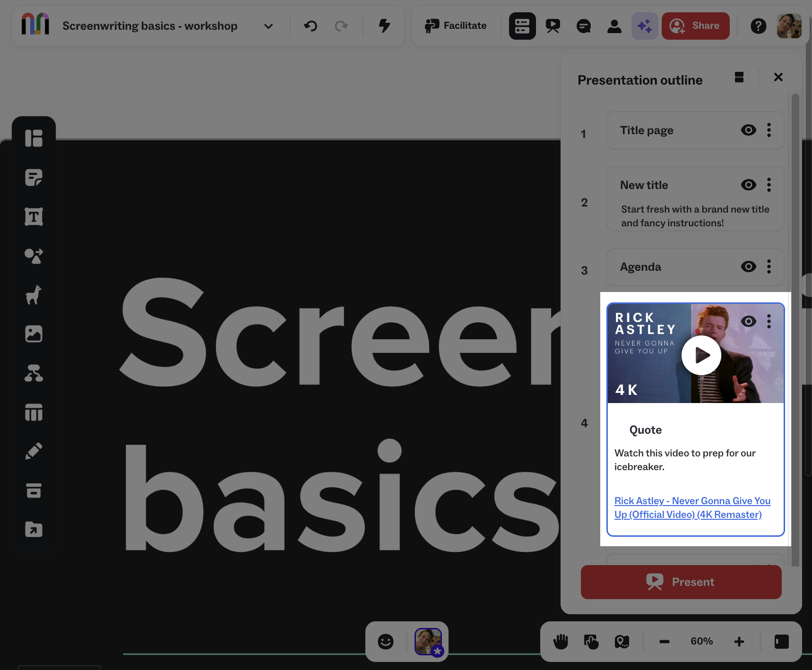
Task: Toggle the outline panel icon in top bar
Action: pos(522,26)
